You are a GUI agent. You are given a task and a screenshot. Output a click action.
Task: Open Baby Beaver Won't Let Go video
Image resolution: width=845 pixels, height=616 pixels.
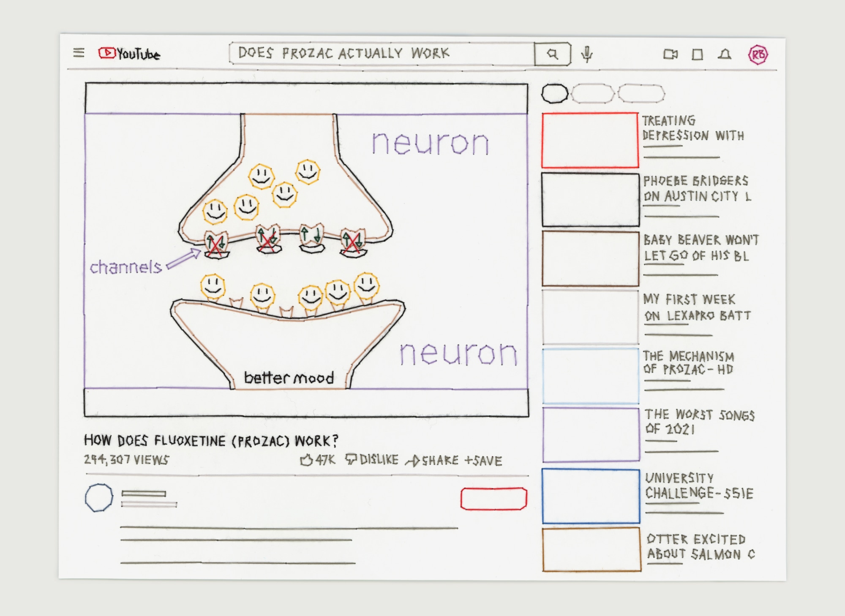590,258
